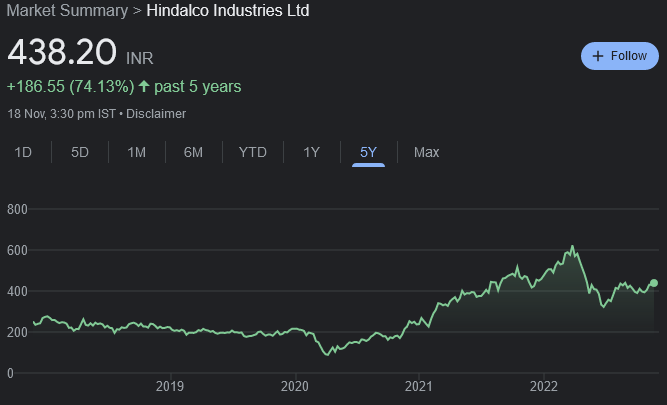Switch to the 1D time range
This screenshot has width=667, height=405.
point(22,152)
